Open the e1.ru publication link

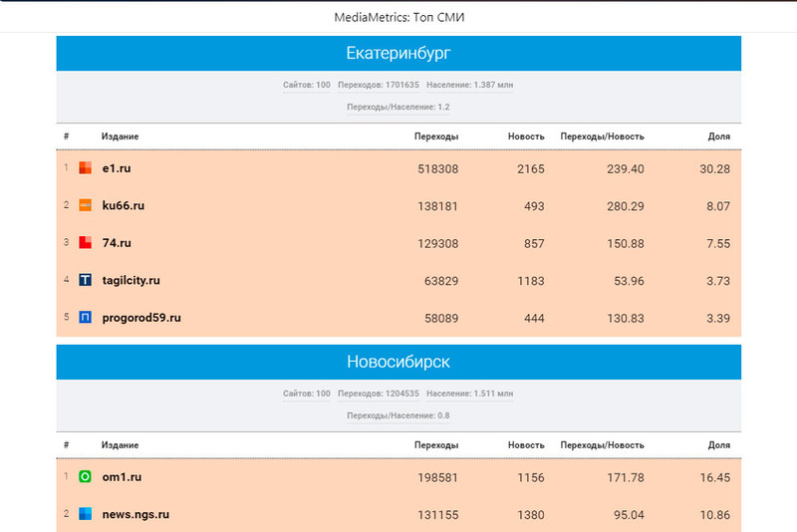click(x=117, y=168)
